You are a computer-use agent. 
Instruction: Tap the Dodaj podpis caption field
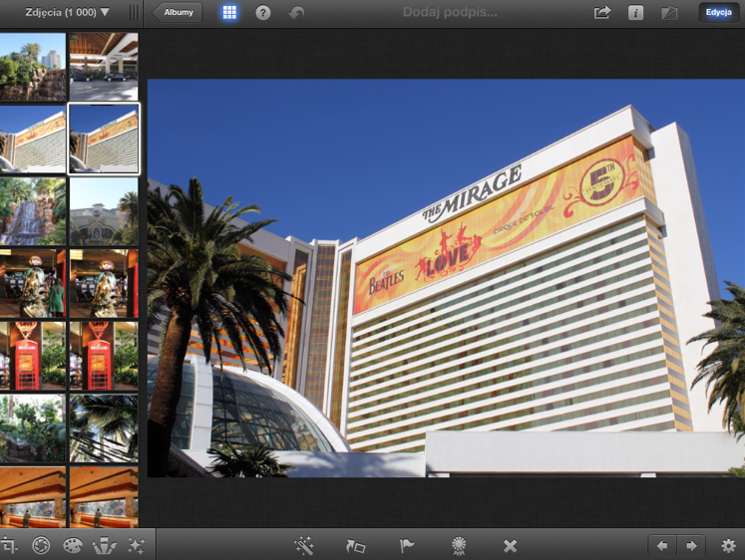pos(450,12)
